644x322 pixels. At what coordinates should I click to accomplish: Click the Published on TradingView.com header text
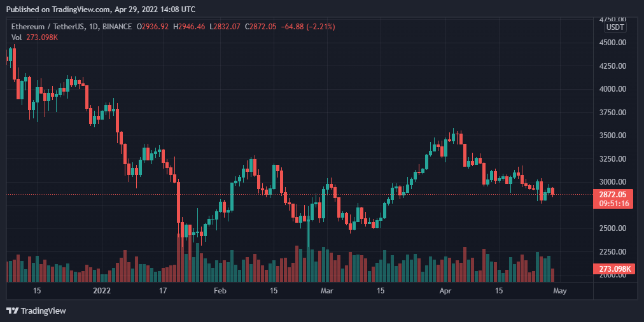pos(101,9)
